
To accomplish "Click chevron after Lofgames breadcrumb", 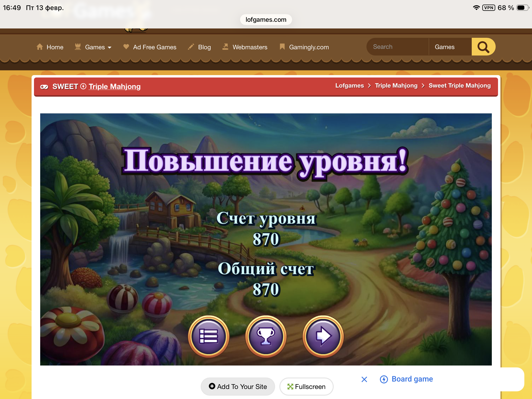I will pos(369,86).
